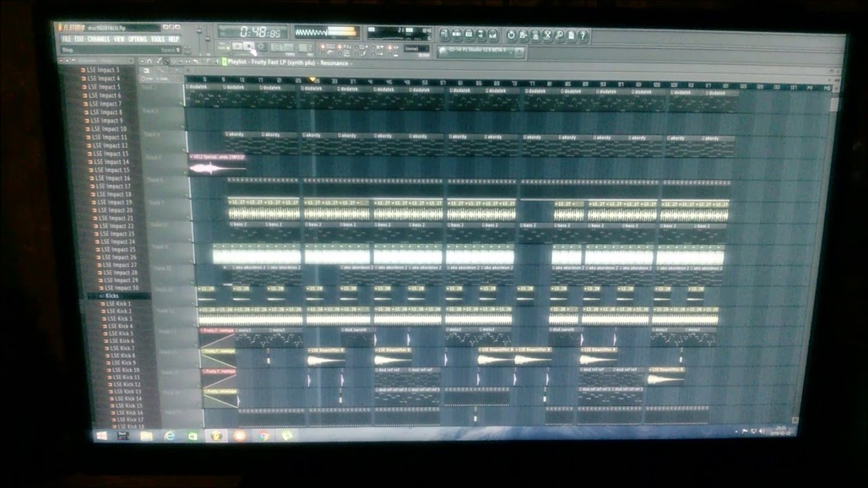Select LSE Kick 1 in browser
The width and height of the screenshot is (868, 488).
pos(119,304)
